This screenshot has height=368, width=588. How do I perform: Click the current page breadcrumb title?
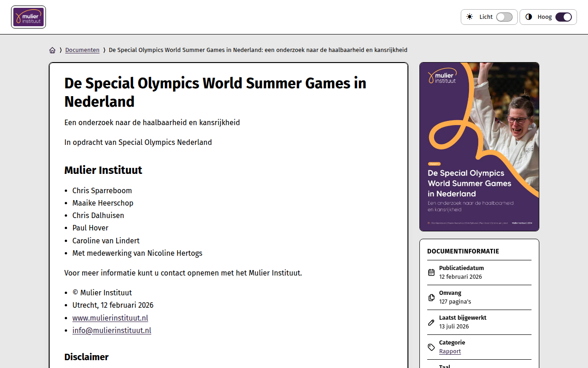click(x=258, y=50)
